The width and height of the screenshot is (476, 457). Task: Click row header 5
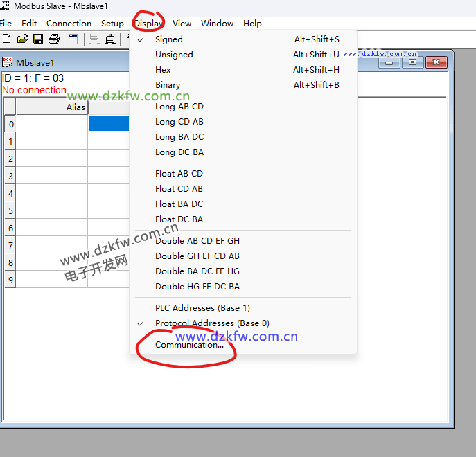[10, 210]
